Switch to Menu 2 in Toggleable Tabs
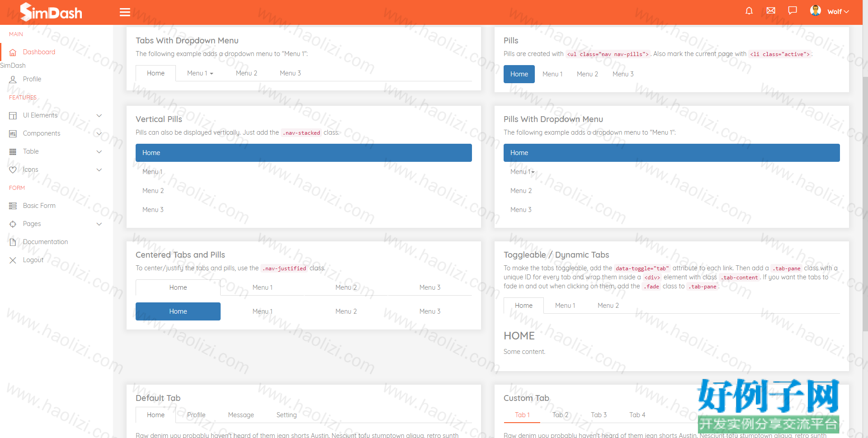The image size is (868, 438). pyautogui.click(x=608, y=306)
